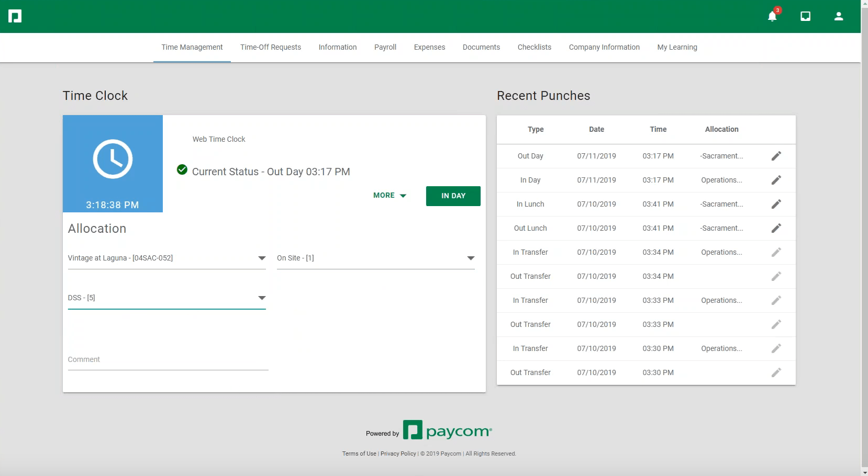
Task: Click pencil icon for In Lunch punch
Action: (776, 204)
